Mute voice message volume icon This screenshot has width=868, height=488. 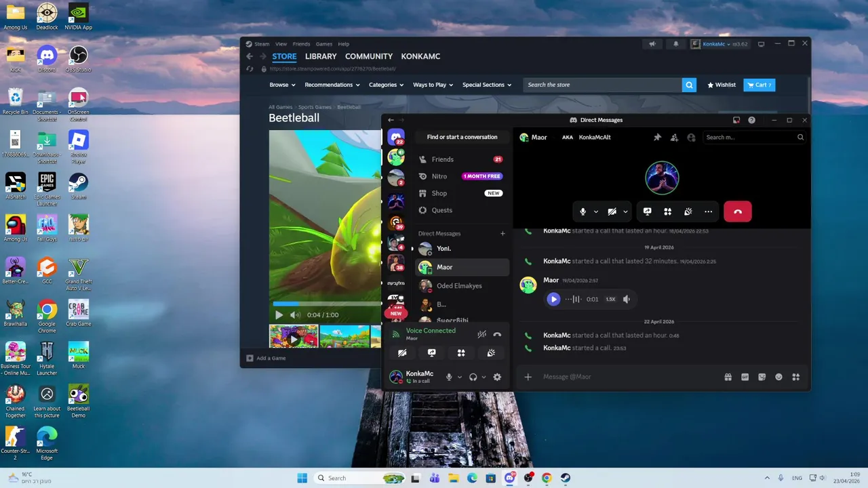(x=627, y=299)
